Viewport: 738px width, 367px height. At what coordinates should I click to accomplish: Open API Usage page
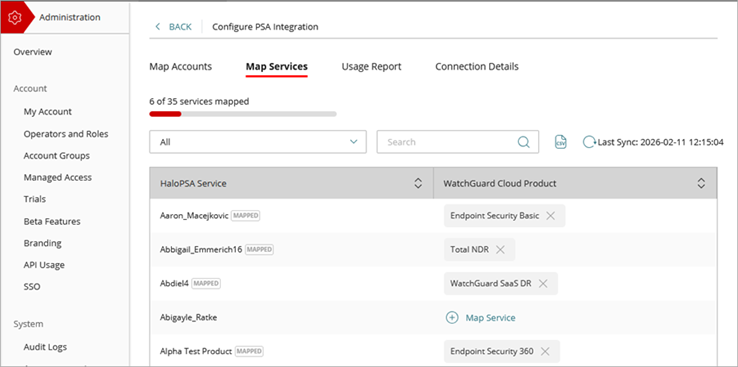click(44, 265)
